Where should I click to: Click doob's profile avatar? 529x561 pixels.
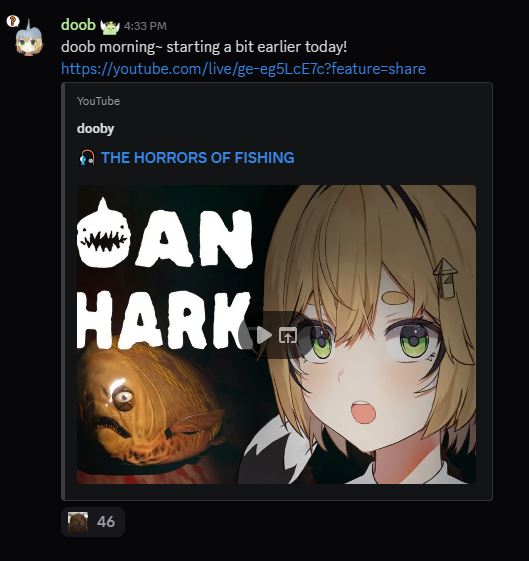(29, 38)
